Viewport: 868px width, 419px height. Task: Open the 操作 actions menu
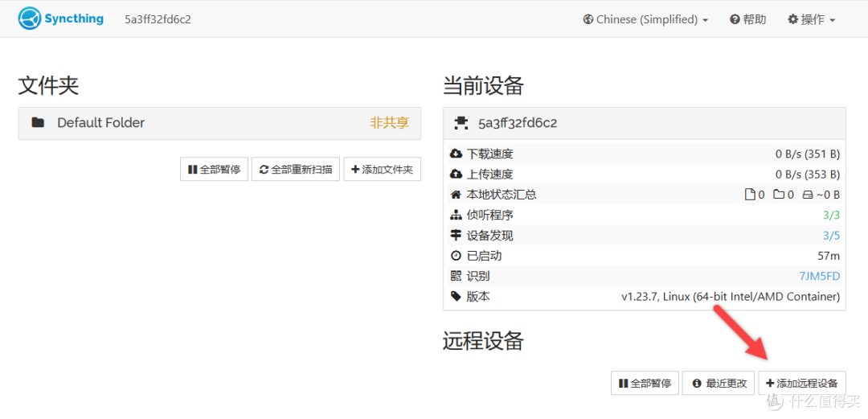(811, 19)
